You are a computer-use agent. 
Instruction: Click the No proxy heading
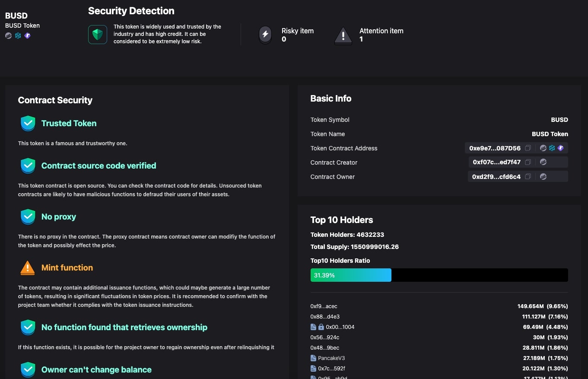click(59, 217)
